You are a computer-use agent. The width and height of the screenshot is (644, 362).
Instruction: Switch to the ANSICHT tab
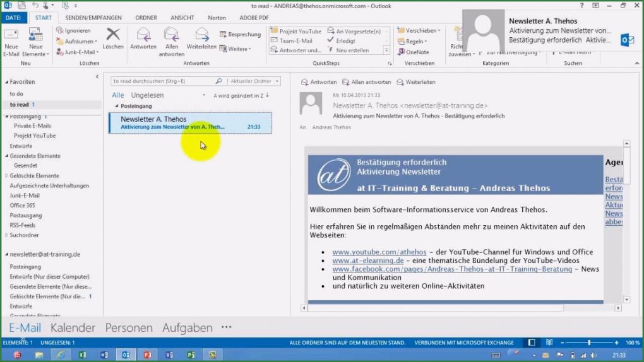pyautogui.click(x=182, y=18)
